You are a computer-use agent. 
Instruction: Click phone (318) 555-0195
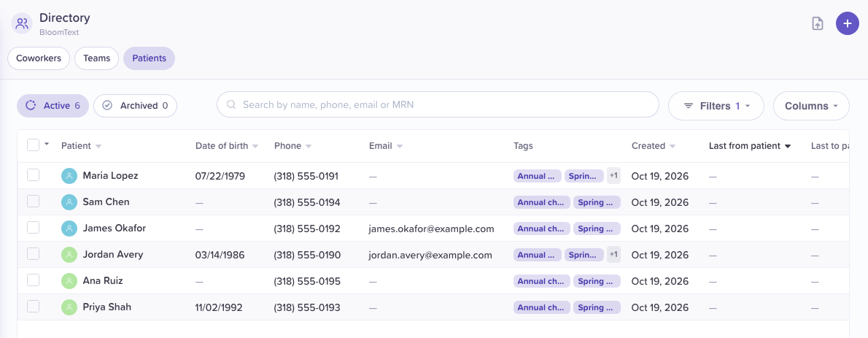click(x=307, y=281)
